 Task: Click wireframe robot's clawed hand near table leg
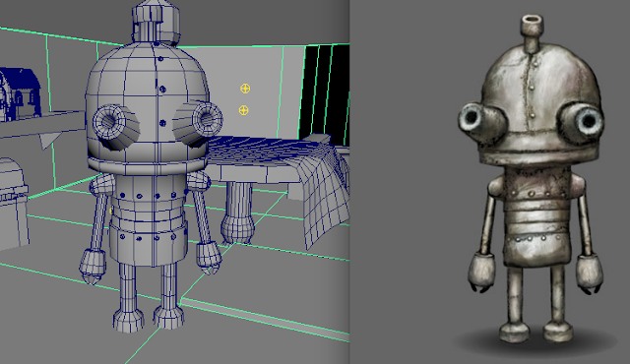pyautogui.click(x=209, y=257)
